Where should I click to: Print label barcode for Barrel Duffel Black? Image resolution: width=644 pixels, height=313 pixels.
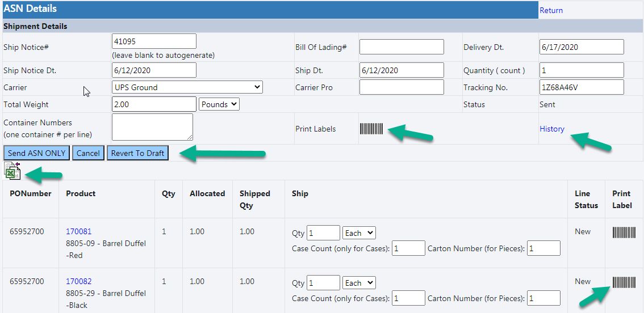tap(624, 282)
